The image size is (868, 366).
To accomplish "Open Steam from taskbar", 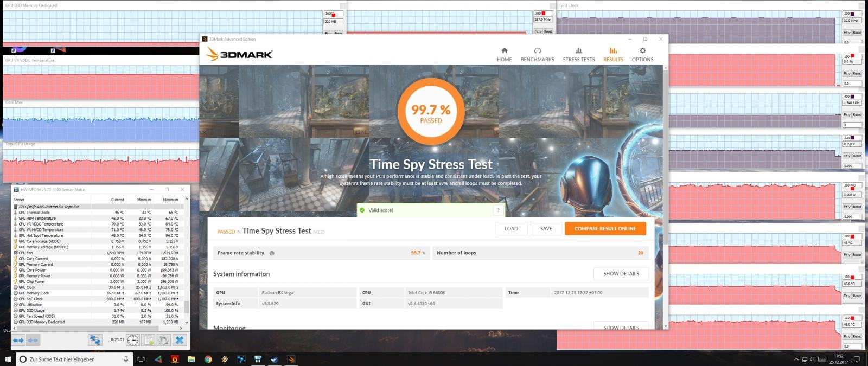I will [275, 359].
